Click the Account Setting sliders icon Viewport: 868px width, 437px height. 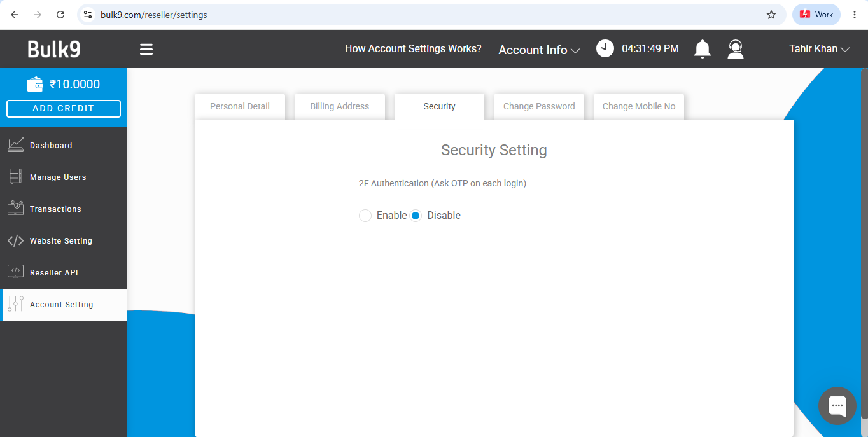tap(16, 304)
